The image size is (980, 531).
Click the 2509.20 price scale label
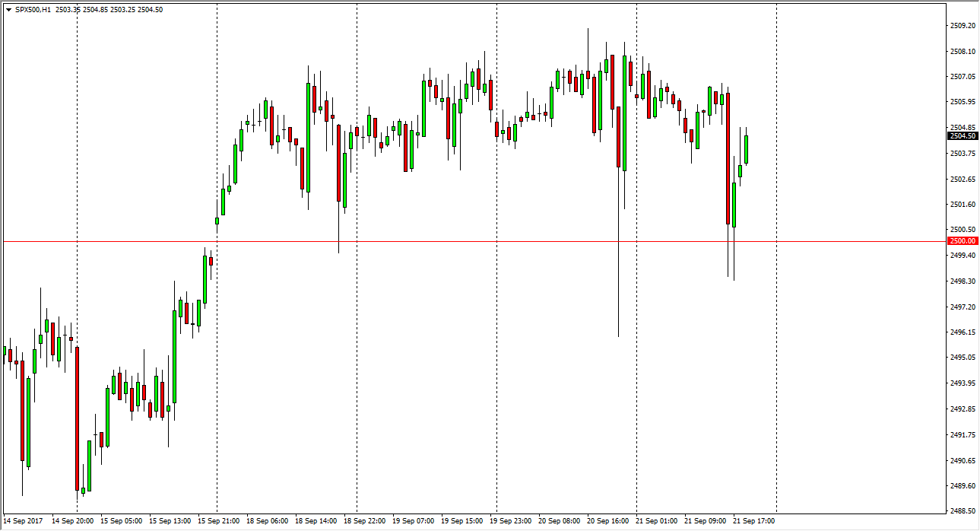coord(963,26)
